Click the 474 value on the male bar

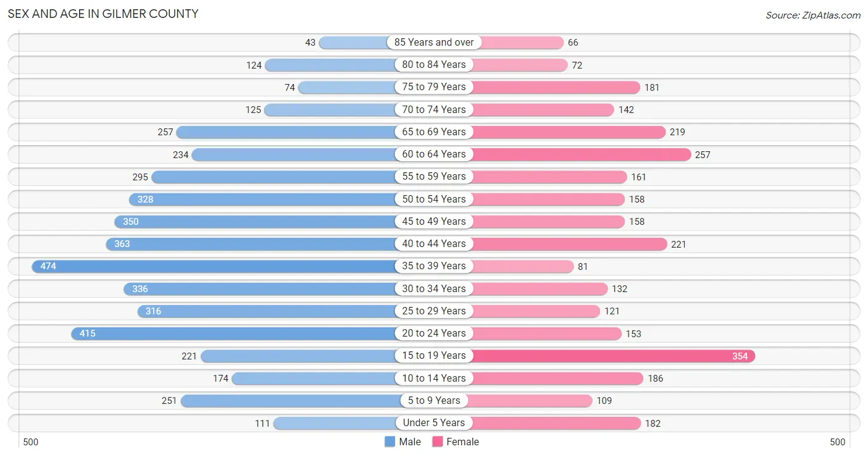[x=48, y=266]
